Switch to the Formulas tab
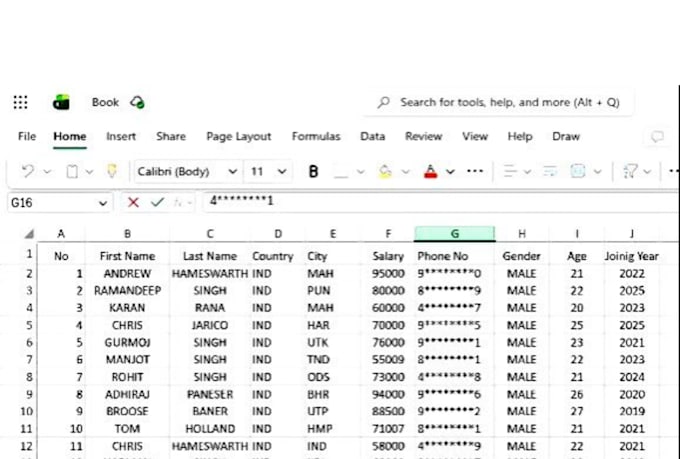Screen dimensions: 680x459 [316, 136]
